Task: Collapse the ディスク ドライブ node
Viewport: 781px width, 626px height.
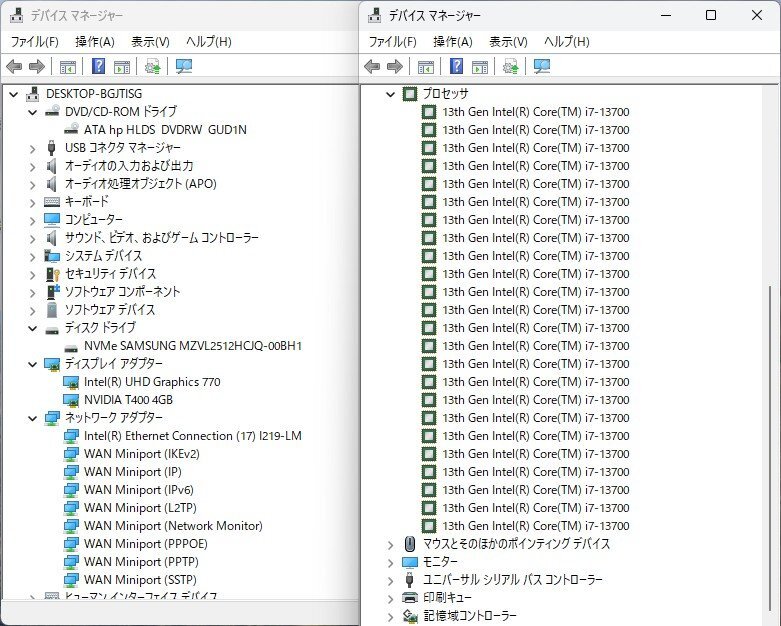Action: tap(32, 328)
